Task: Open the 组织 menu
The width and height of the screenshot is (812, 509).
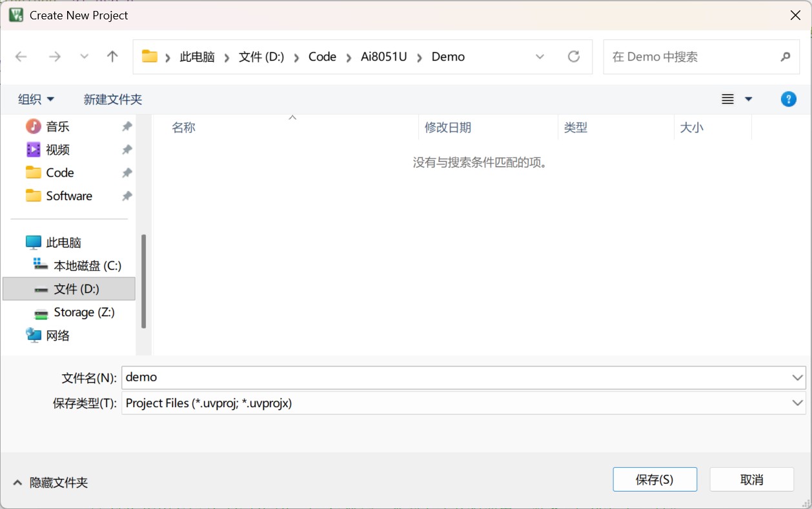Action: (x=36, y=99)
